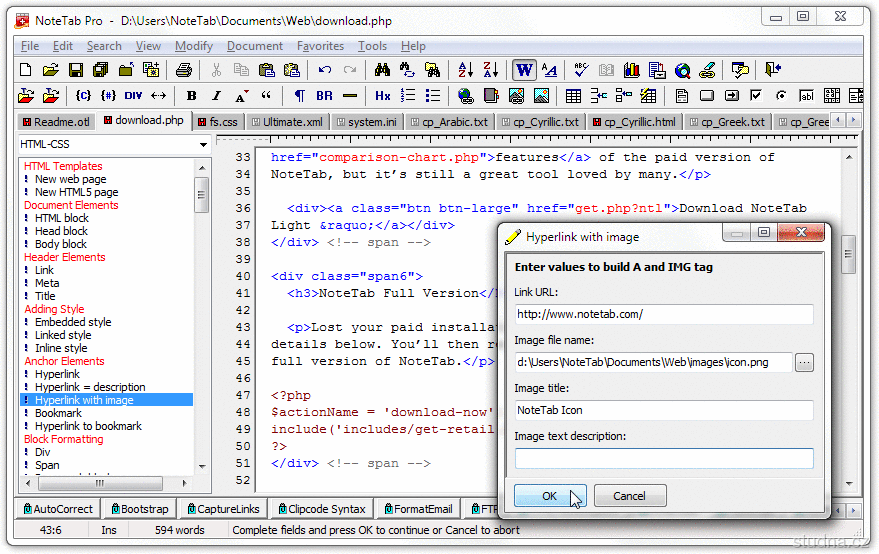Browse for image file with ellipsis button
The height and width of the screenshot is (554, 879).
tap(804, 363)
